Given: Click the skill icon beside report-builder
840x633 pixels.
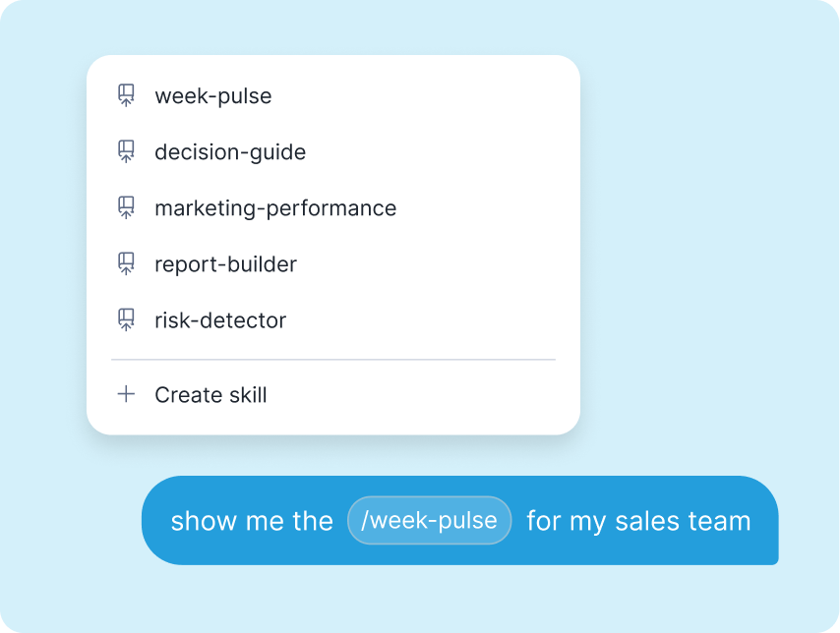Looking at the screenshot, I should coord(126,263).
